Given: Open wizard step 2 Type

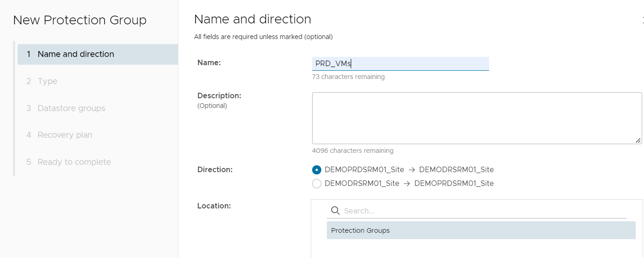Looking at the screenshot, I should (47, 81).
